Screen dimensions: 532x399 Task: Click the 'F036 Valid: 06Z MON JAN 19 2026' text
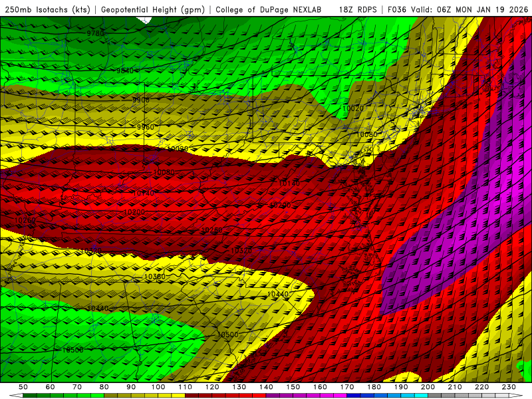[x=458, y=10]
